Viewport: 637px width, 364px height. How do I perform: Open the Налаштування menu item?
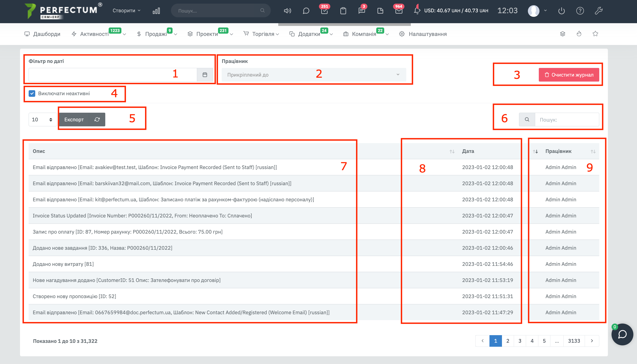pyautogui.click(x=427, y=34)
